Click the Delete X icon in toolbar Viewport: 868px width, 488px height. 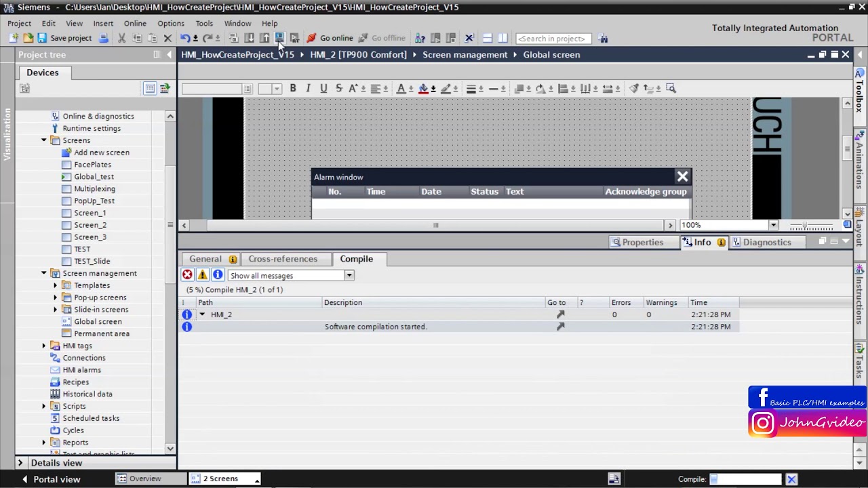coord(167,39)
